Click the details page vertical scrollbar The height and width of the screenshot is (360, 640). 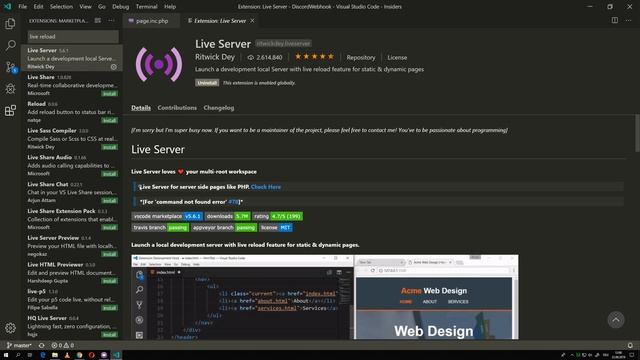tap(637, 133)
